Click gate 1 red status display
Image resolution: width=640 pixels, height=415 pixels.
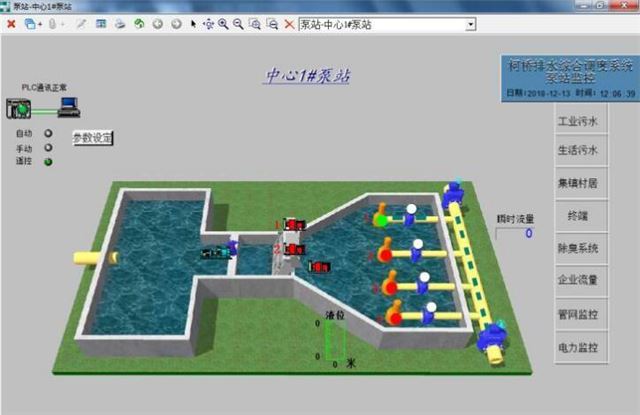(x=295, y=224)
